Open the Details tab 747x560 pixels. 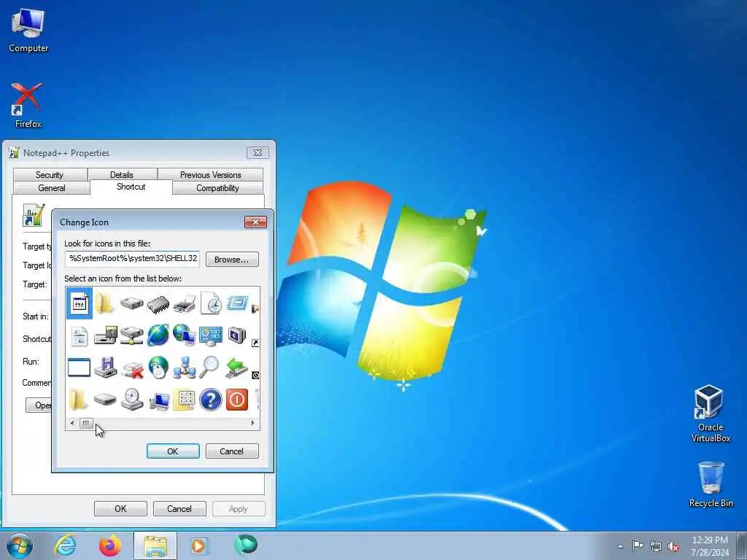pyautogui.click(x=122, y=175)
